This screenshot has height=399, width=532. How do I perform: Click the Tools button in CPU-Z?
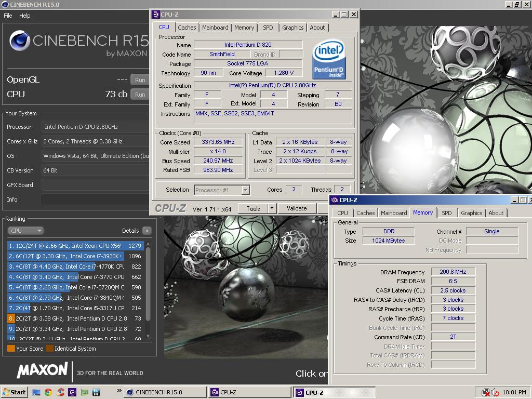(253, 209)
